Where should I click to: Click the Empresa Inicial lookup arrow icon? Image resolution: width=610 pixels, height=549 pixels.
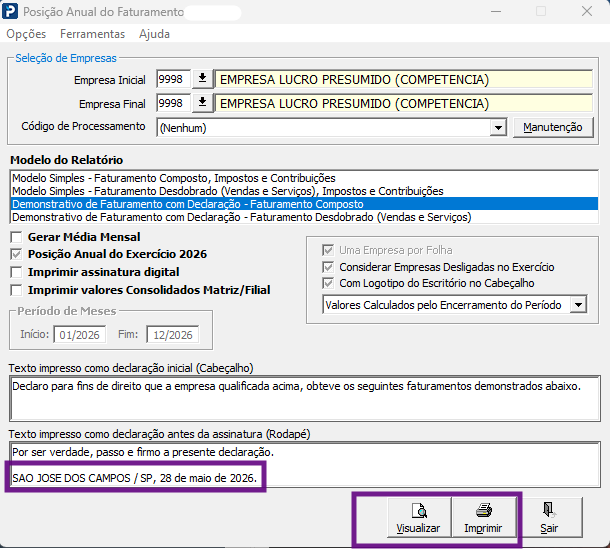click(202, 79)
